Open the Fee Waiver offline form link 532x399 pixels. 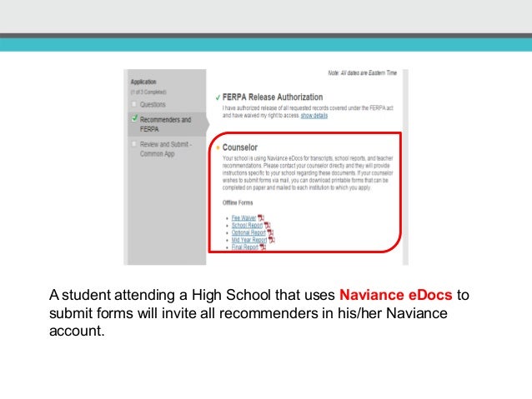click(243, 217)
